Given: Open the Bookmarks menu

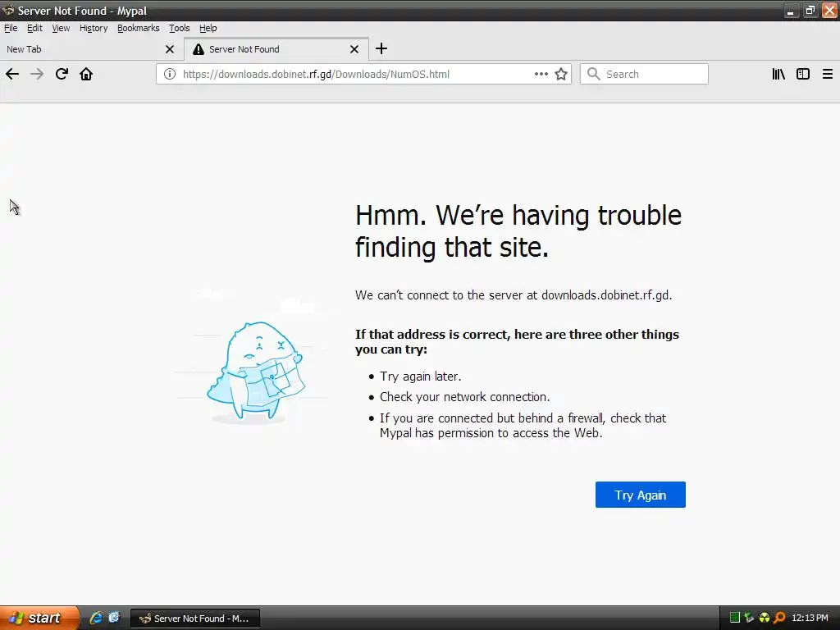Looking at the screenshot, I should [138, 28].
